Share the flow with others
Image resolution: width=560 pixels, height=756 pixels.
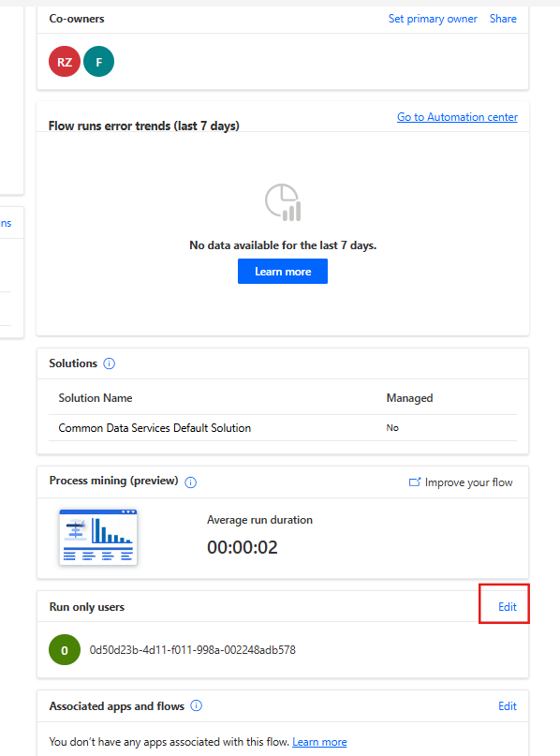tap(503, 18)
